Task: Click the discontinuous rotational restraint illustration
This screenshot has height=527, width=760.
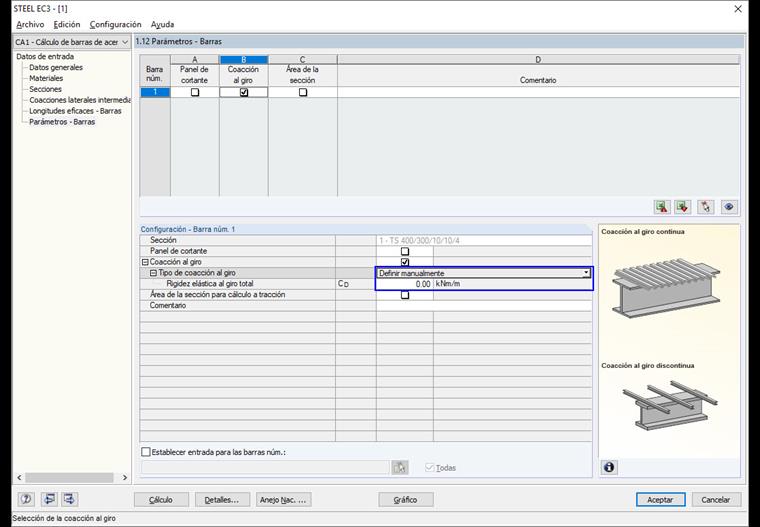Action: tap(670, 405)
